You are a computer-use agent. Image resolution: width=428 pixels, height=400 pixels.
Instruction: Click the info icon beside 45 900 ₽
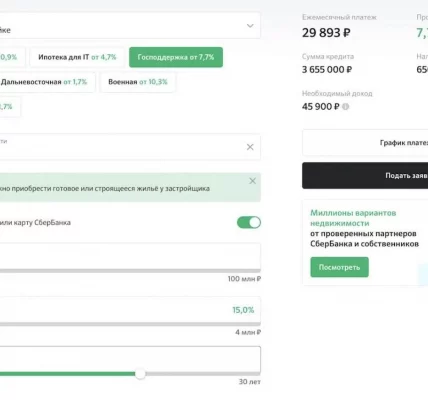pyautogui.click(x=346, y=107)
